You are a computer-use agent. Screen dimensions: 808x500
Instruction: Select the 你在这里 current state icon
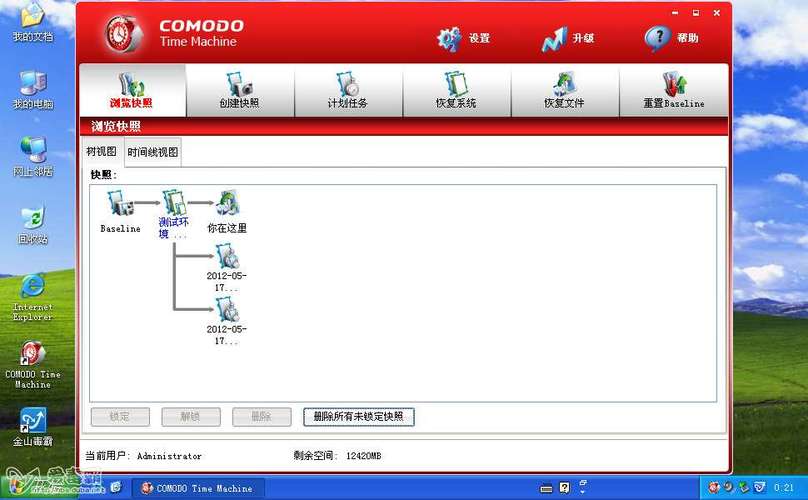pyautogui.click(x=227, y=203)
